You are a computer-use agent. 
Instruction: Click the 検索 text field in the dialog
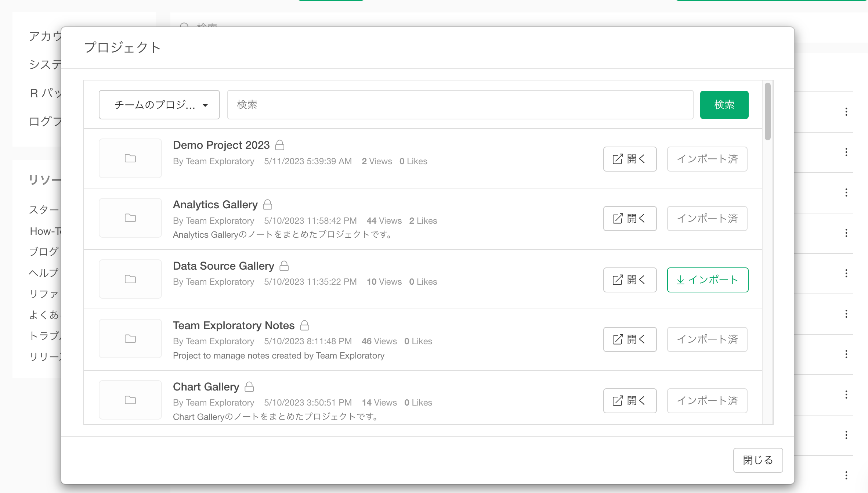pyautogui.click(x=460, y=105)
